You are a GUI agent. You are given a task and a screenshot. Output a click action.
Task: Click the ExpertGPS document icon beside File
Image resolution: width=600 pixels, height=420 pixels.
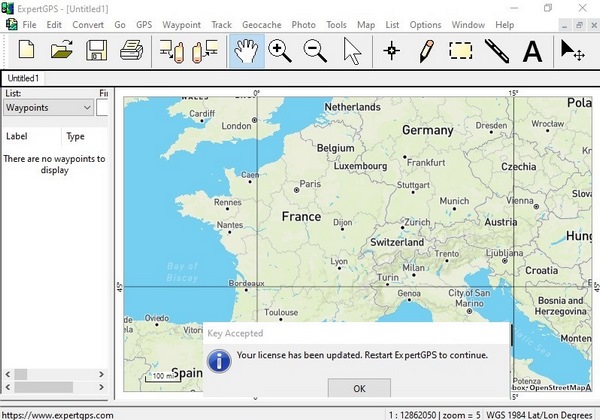[x=11, y=24]
